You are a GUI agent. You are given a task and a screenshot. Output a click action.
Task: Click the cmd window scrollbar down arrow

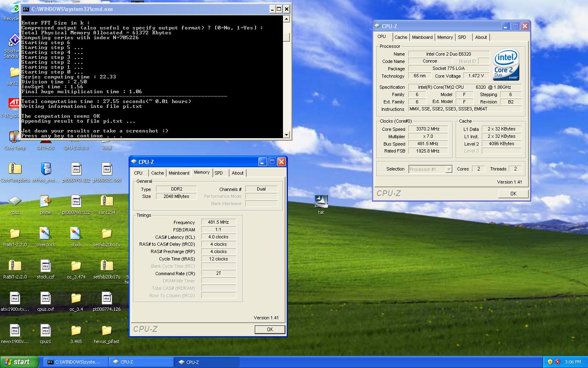coord(286,135)
